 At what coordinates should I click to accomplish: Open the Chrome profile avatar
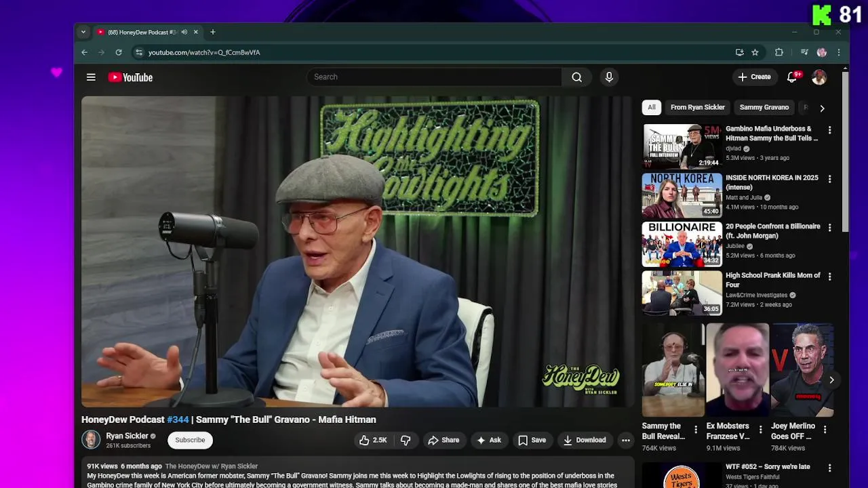tap(822, 52)
